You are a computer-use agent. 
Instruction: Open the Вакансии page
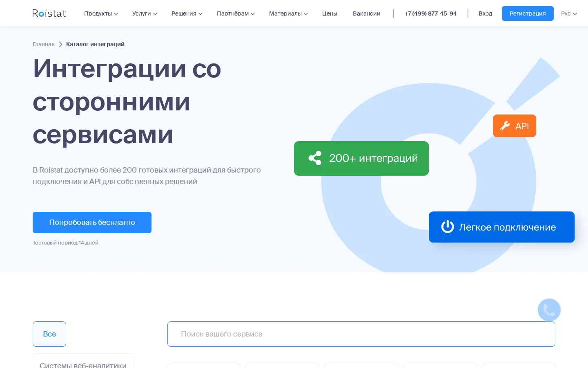pyautogui.click(x=367, y=13)
